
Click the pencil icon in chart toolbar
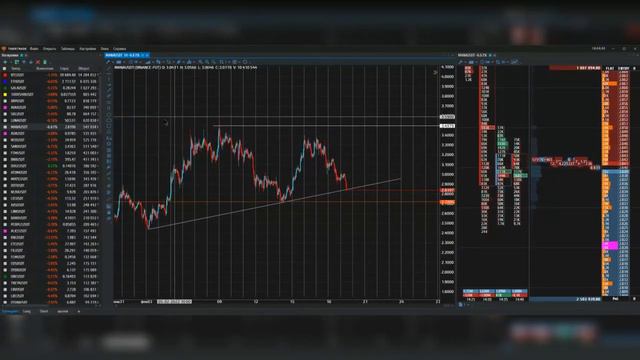coord(108,62)
